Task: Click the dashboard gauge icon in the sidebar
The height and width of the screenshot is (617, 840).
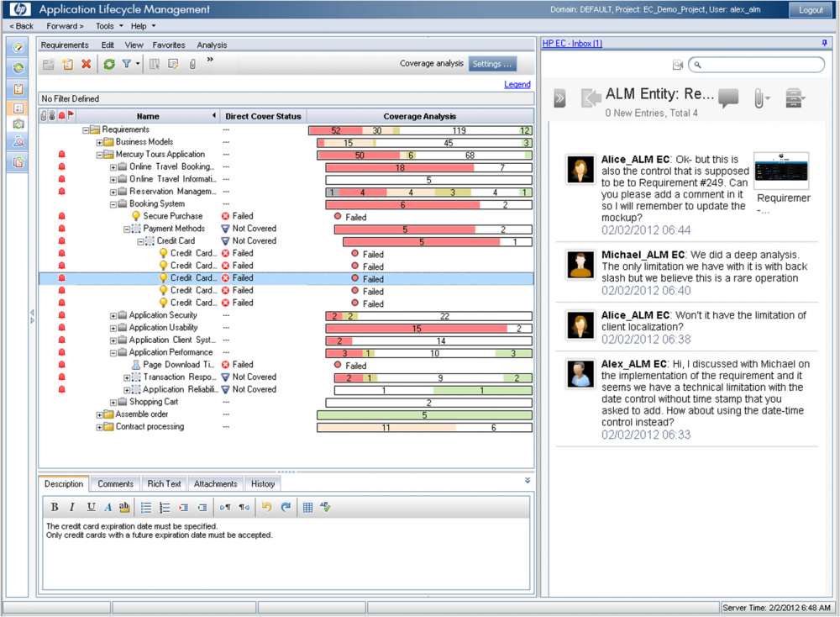Action: coord(18,48)
